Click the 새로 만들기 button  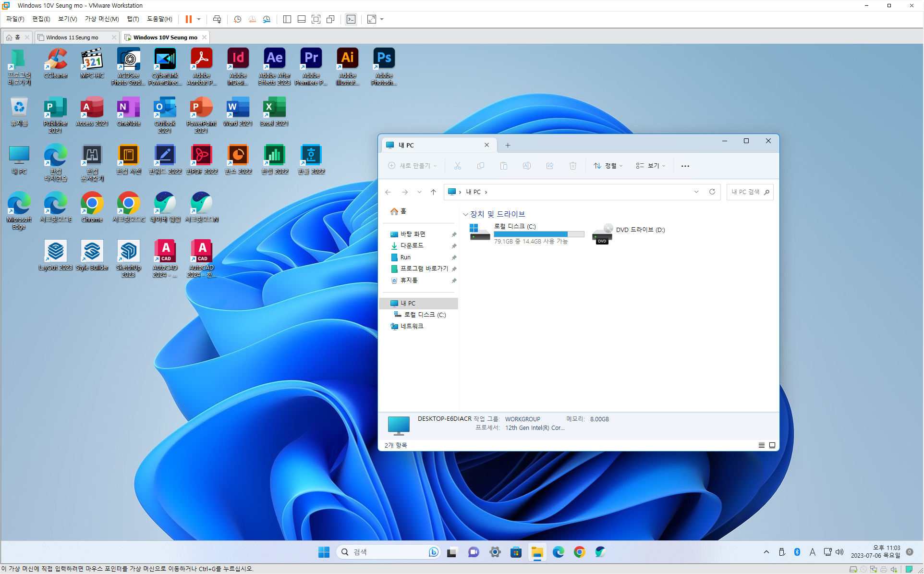(412, 166)
